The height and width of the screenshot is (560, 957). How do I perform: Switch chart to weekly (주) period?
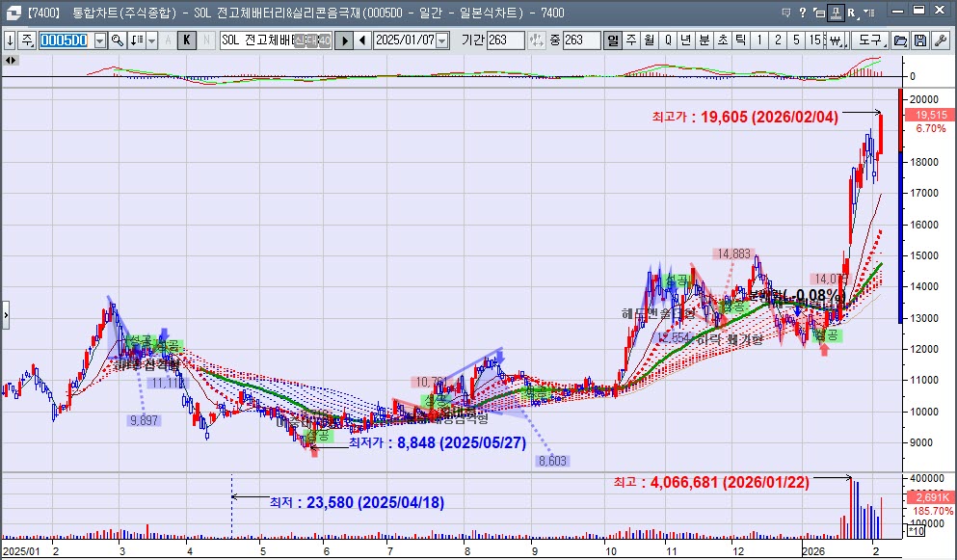click(630, 40)
